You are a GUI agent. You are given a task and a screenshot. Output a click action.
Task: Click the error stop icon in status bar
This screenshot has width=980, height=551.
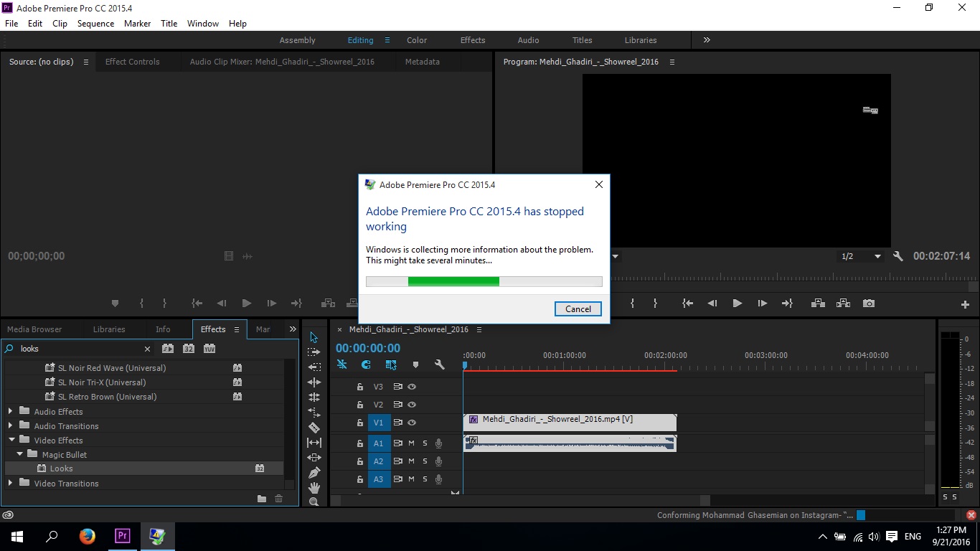971,515
